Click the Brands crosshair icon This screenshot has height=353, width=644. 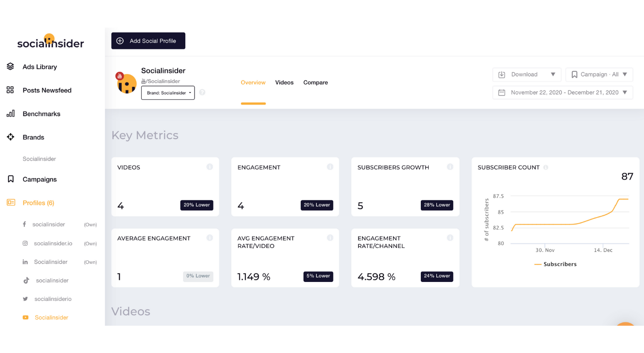point(11,137)
